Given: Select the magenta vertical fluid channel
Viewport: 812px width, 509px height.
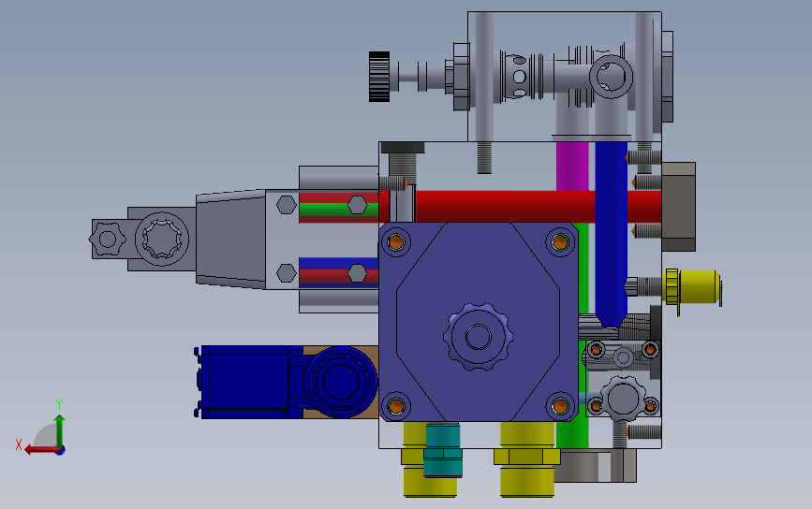Looking at the screenshot, I should point(572,167).
